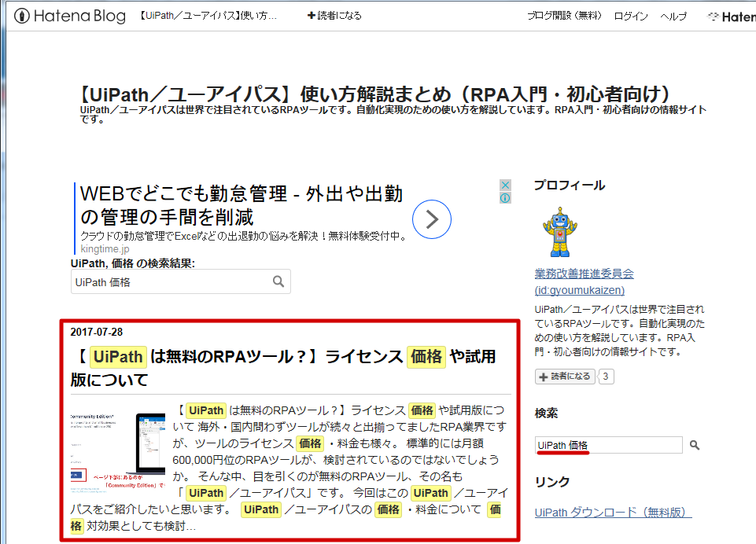Click the Hatena Blog logo

click(x=70, y=16)
